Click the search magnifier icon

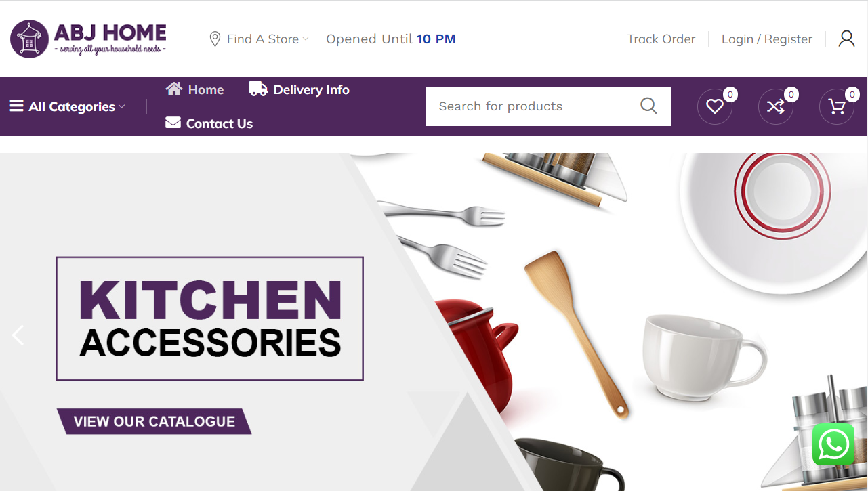648,106
